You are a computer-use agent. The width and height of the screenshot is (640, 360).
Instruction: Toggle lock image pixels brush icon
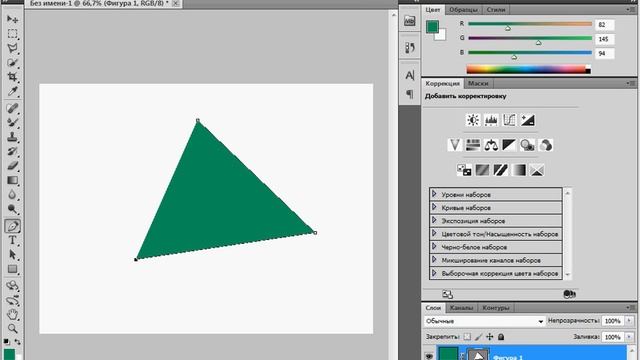[x=478, y=337]
